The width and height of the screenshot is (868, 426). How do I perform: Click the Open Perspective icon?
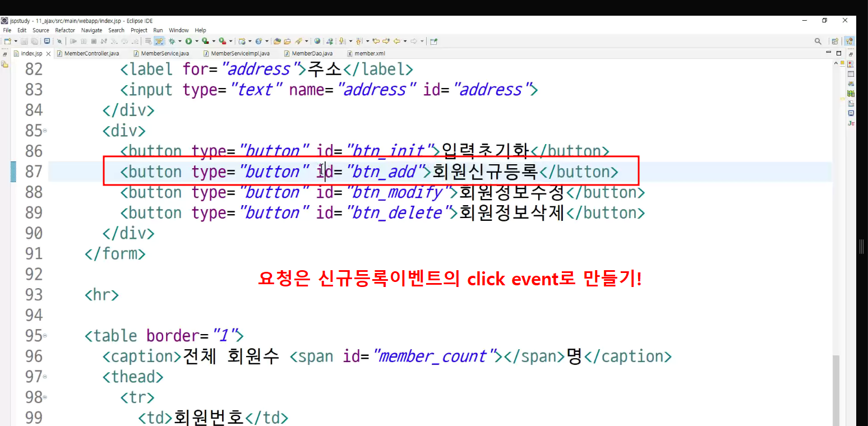(835, 41)
